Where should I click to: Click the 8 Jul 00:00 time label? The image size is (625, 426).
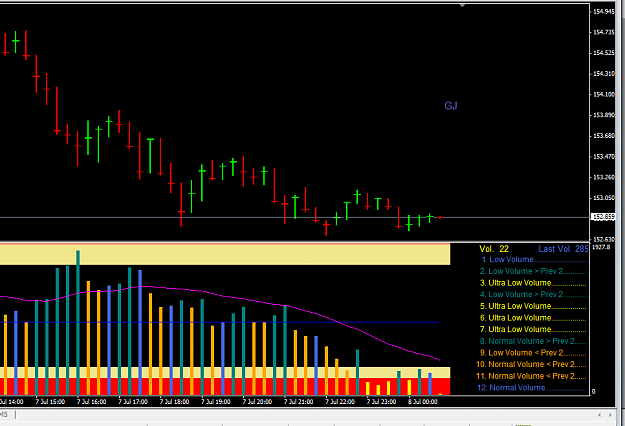pos(423,402)
